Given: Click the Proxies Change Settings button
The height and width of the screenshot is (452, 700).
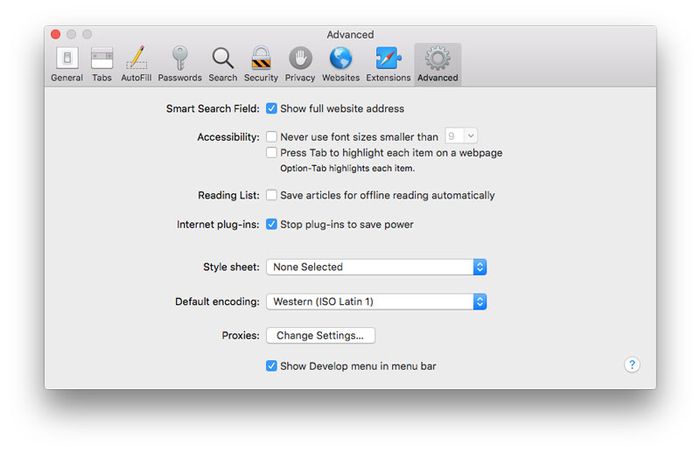Looking at the screenshot, I should coord(321,335).
